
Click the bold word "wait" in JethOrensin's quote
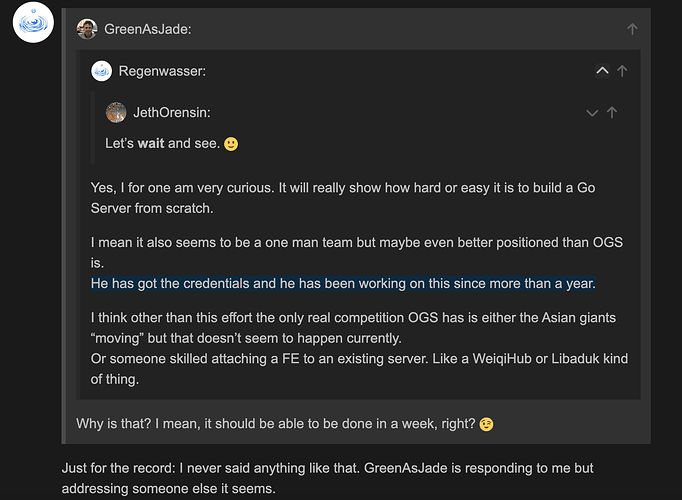coord(151,144)
